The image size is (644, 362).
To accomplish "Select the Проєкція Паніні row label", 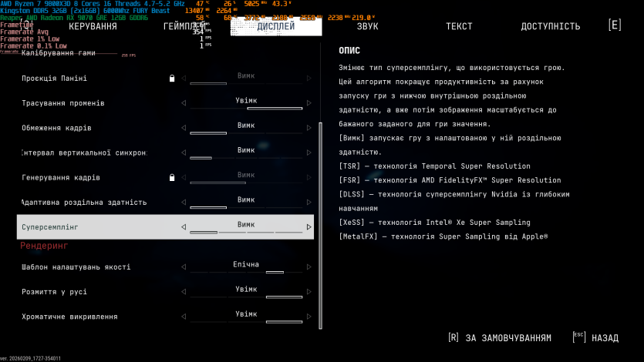I will pos(54,79).
